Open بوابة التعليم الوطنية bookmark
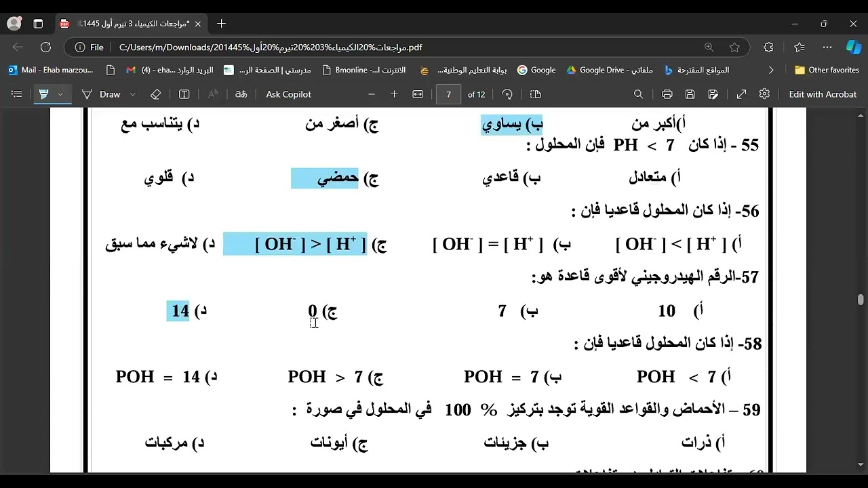 tap(464, 70)
